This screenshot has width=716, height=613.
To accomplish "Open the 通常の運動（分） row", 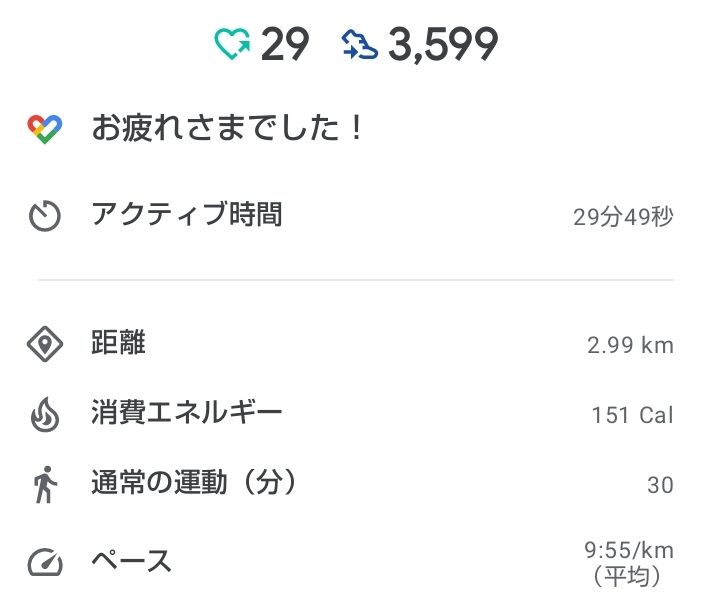I will click(x=195, y=485).
